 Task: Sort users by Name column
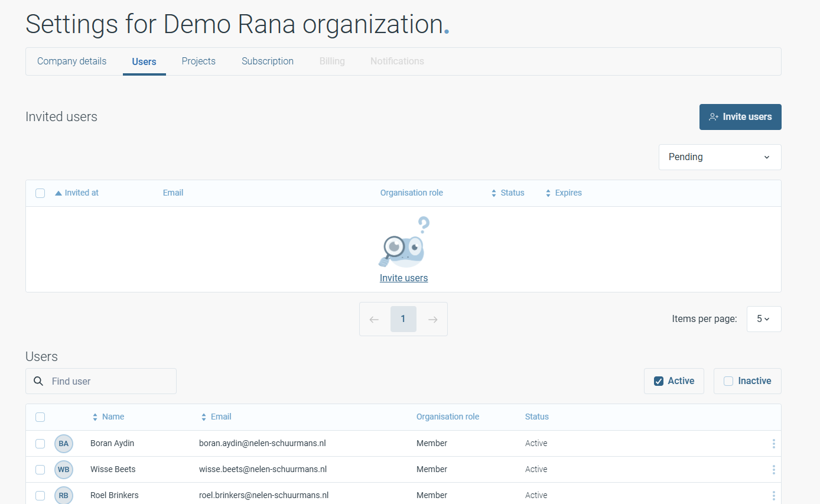[108, 417]
